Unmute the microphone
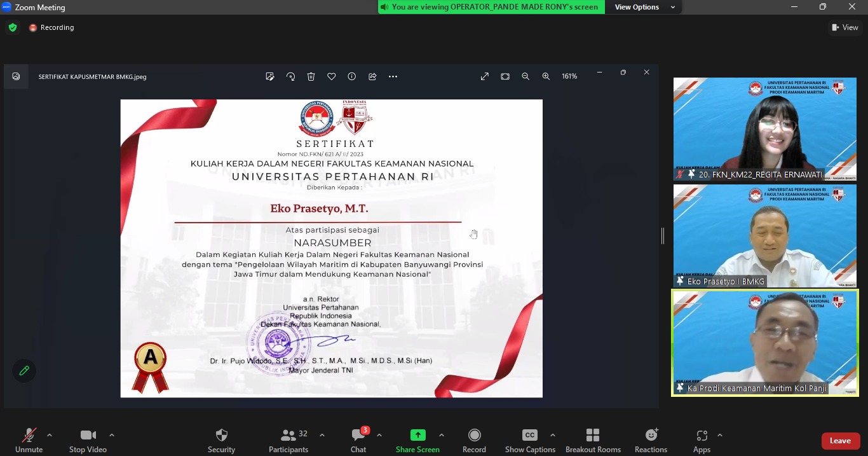This screenshot has height=456, width=868. [x=29, y=441]
